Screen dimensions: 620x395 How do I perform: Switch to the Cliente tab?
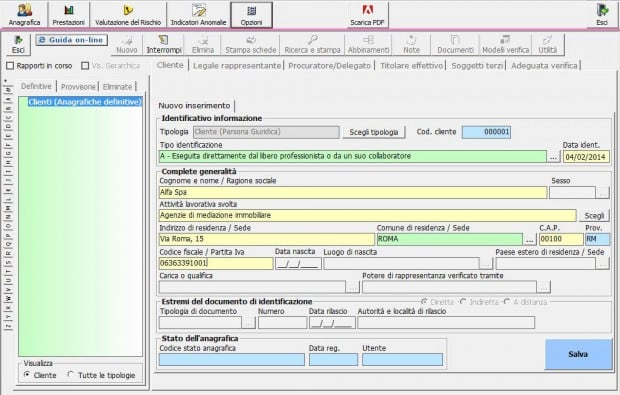[x=170, y=65]
